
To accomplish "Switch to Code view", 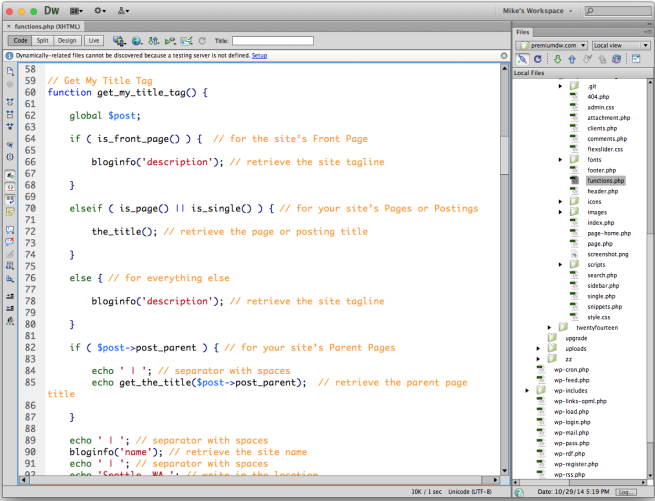I will click(20, 41).
